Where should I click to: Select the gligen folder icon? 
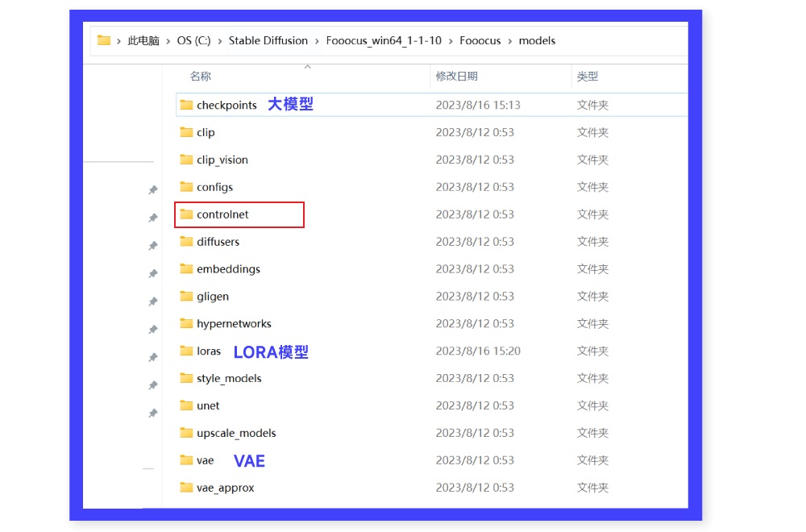(x=186, y=296)
